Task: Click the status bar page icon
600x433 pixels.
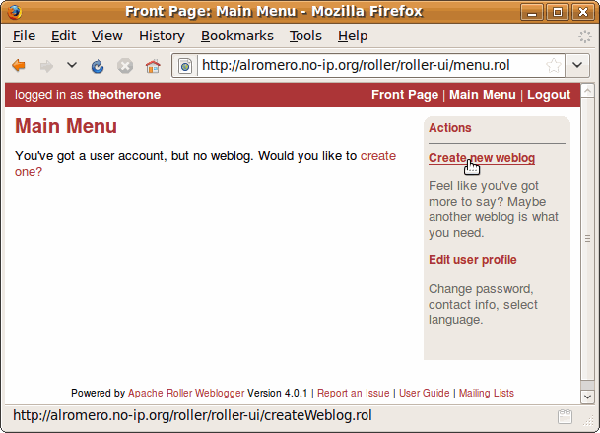Action: click(565, 416)
